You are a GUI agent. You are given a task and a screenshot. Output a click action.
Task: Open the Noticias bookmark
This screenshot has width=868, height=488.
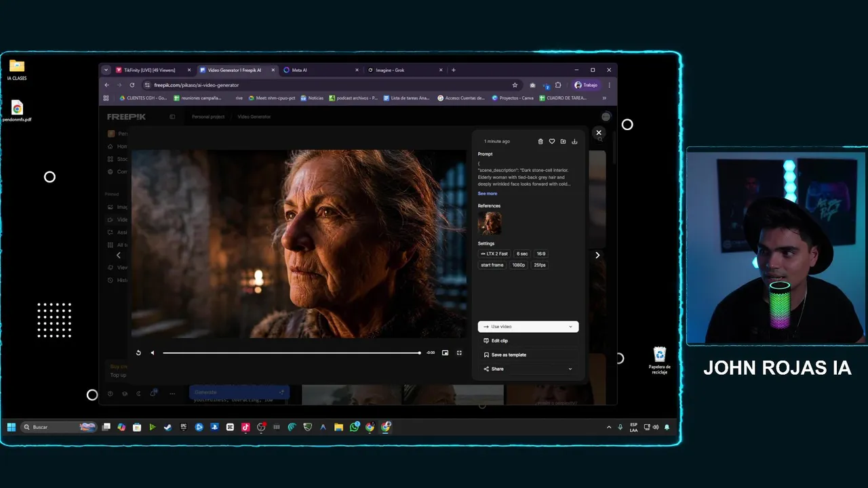tap(312, 98)
